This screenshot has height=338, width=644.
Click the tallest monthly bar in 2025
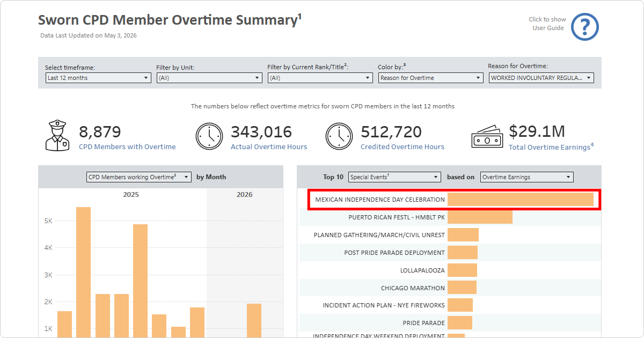coord(83,273)
